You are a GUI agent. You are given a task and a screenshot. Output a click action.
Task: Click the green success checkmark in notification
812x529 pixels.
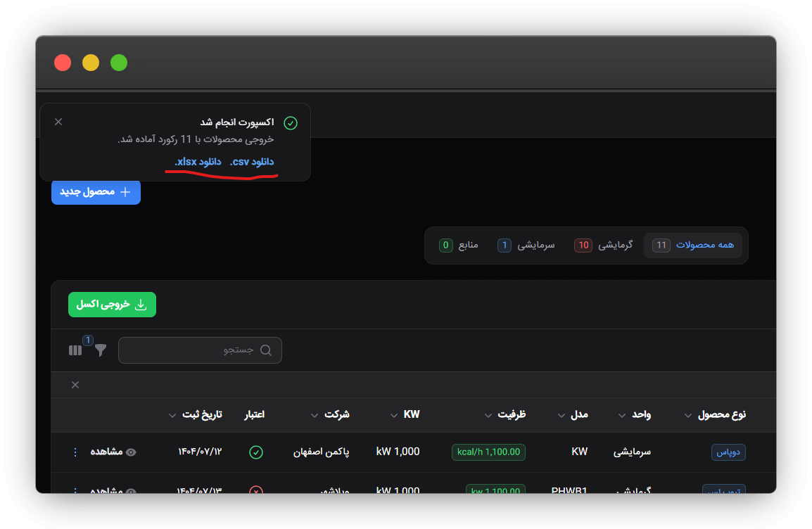click(291, 123)
